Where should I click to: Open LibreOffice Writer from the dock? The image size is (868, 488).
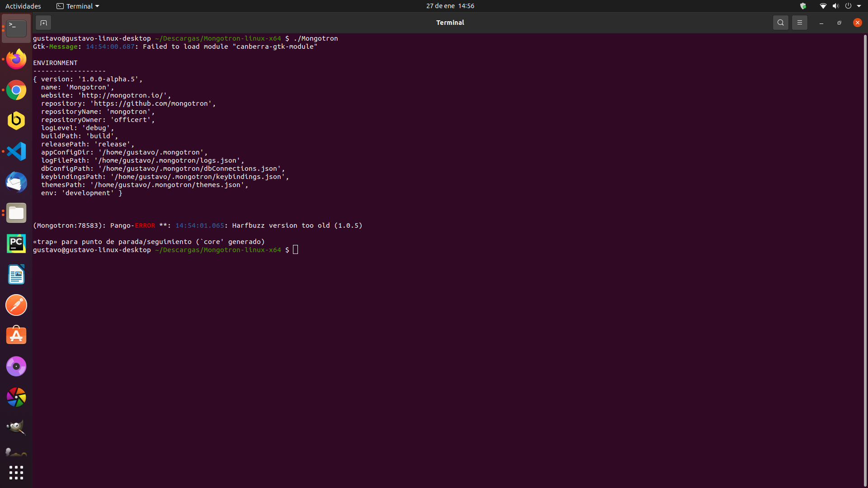pos(16,274)
